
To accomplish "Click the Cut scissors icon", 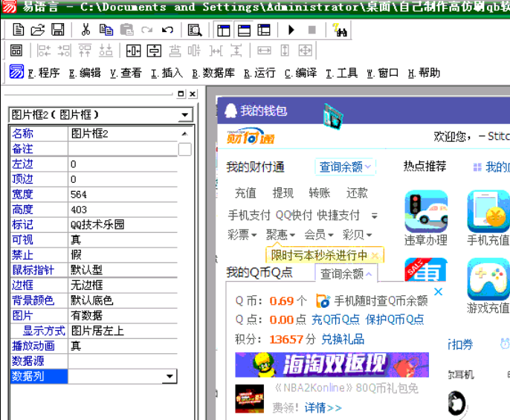I will 85,30.
